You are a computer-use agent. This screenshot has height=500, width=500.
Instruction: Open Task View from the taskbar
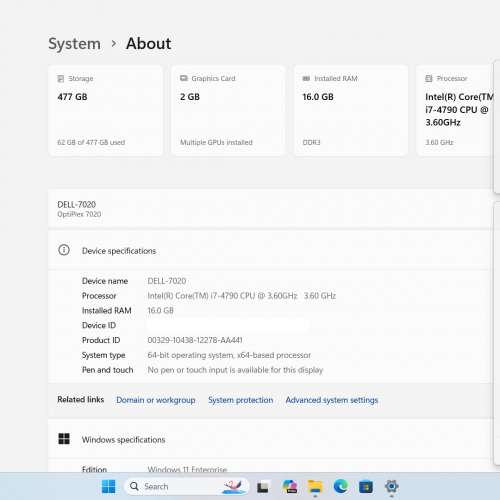tap(263, 487)
